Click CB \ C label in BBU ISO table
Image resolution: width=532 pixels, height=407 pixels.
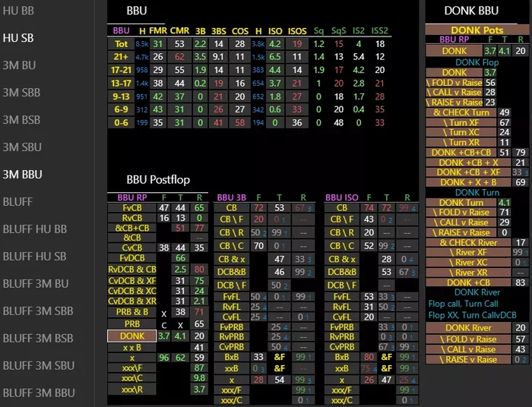pyautogui.click(x=342, y=246)
